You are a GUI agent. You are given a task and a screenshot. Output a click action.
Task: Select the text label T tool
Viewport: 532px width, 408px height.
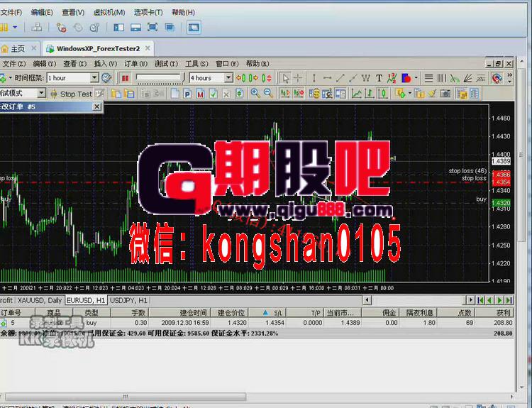[x=379, y=79]
